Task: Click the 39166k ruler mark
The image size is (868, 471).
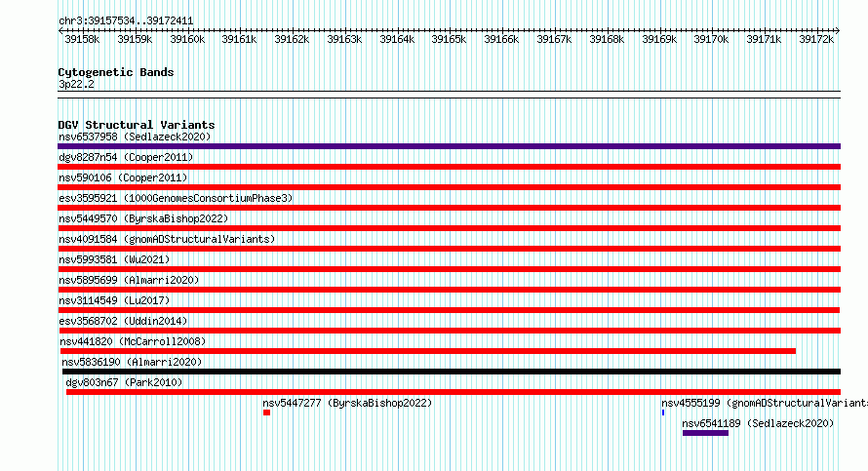Action: pyautogui.click(x=501, y=39)
